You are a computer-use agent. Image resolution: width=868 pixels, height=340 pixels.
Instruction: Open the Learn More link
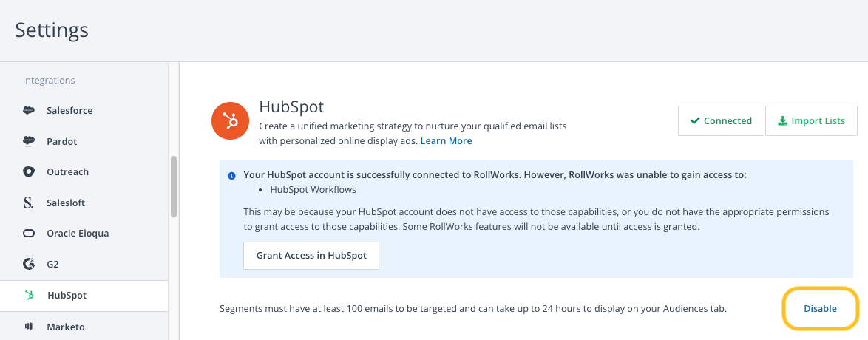pyautogui.click(x=446, y=140)
